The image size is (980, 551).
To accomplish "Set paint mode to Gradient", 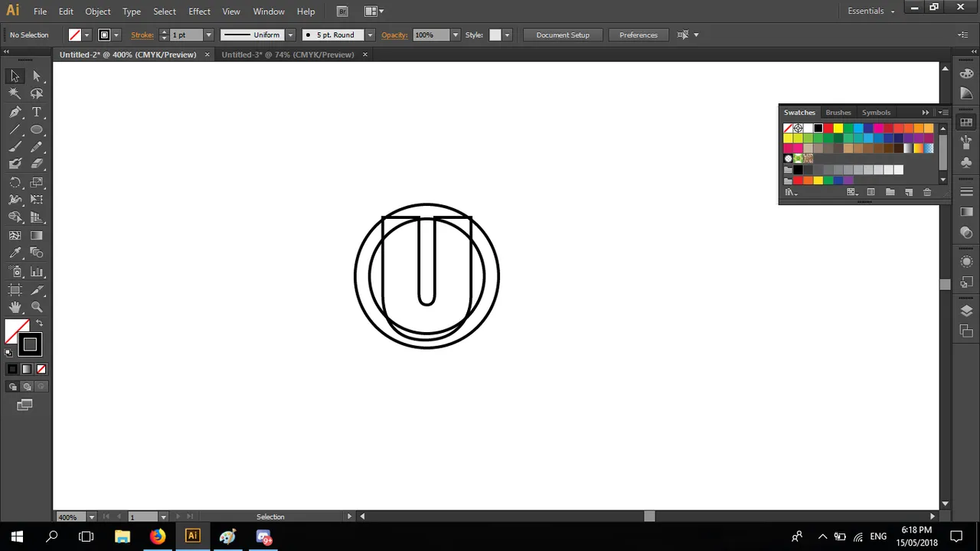I will tap(27, 369).
